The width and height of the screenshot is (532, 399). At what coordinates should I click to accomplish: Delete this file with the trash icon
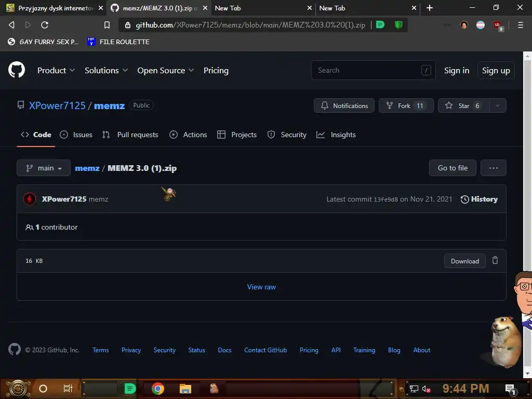point(495,260)
